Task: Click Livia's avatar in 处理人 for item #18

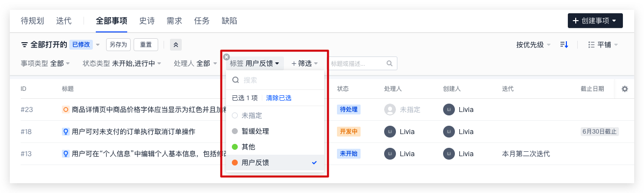Action: pos(390,132)
